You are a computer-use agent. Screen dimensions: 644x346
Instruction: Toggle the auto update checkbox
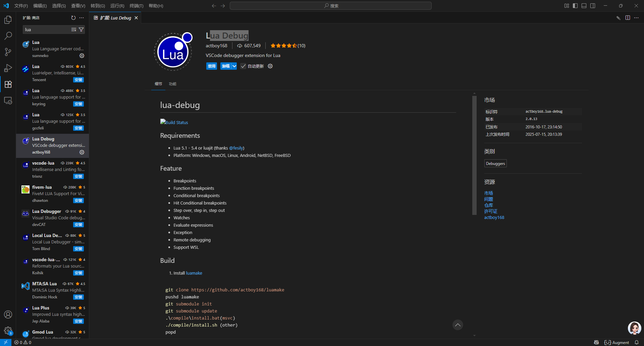coord(243,66)
